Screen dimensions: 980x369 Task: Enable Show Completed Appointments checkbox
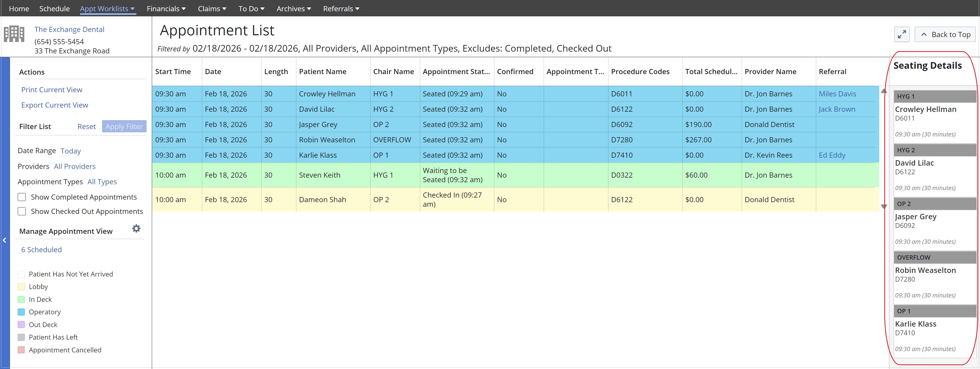[x=22, y=197]
